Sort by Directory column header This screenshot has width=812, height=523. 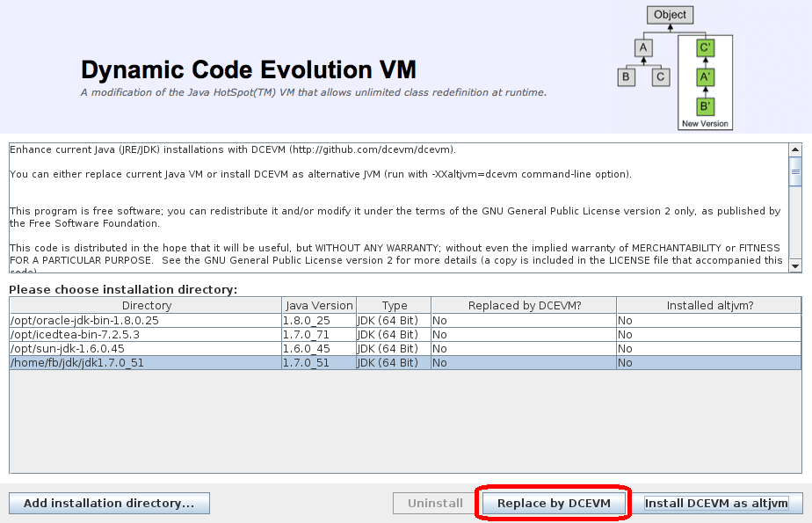(x=146, y=306)
